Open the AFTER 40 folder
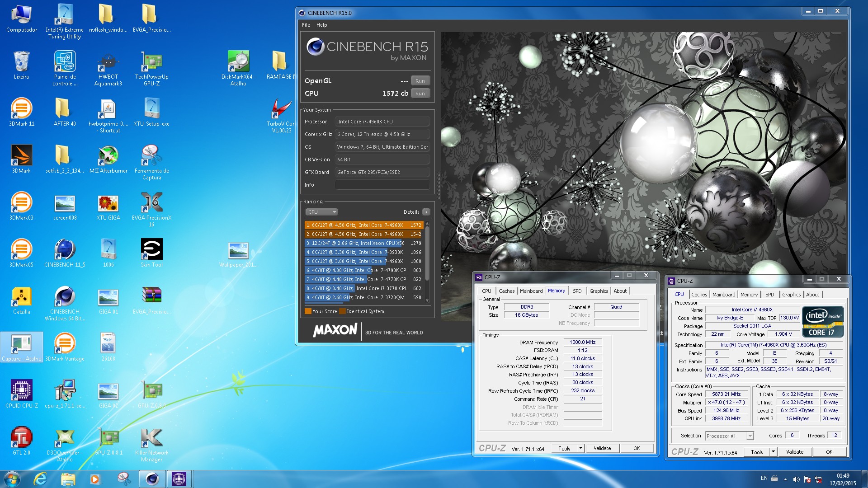 [x=65, y=112]
